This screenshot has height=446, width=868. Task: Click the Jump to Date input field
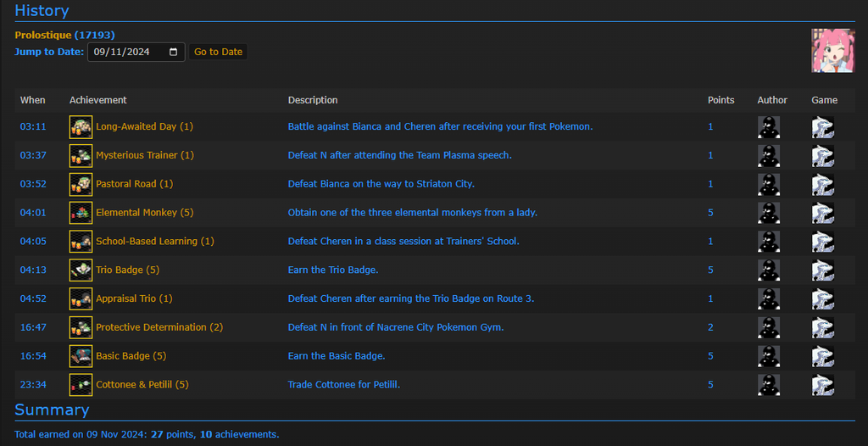pos(127,52)
